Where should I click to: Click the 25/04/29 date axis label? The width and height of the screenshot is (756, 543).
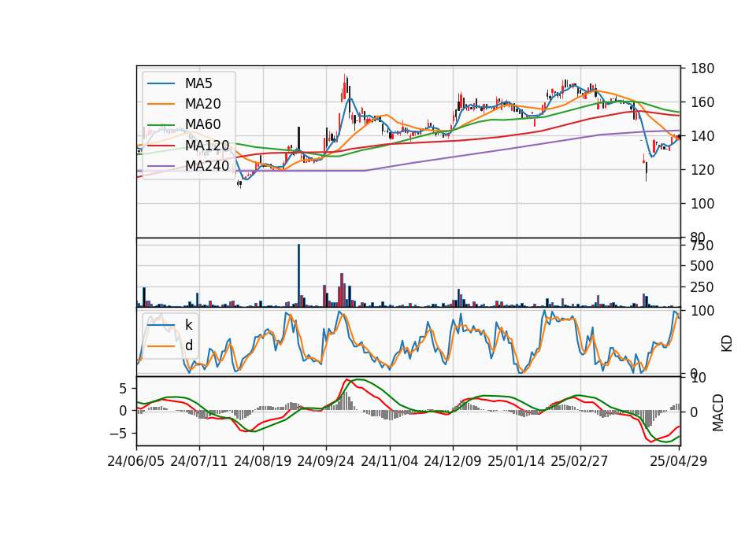pos(678,461)
